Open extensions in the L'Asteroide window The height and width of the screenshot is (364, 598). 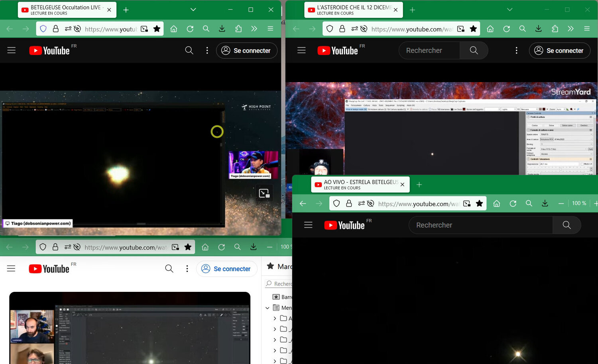tap(555, 29)
